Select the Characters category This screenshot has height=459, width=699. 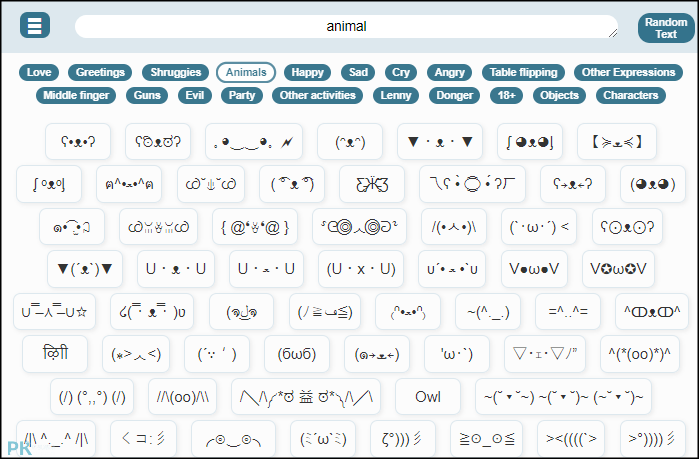click(630, 95)
